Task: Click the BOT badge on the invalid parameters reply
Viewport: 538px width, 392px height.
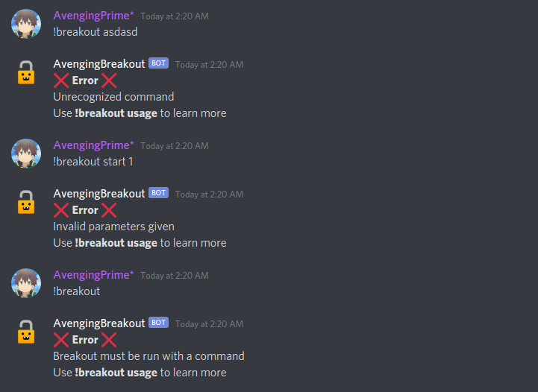Action: click(x=158, y=192)
